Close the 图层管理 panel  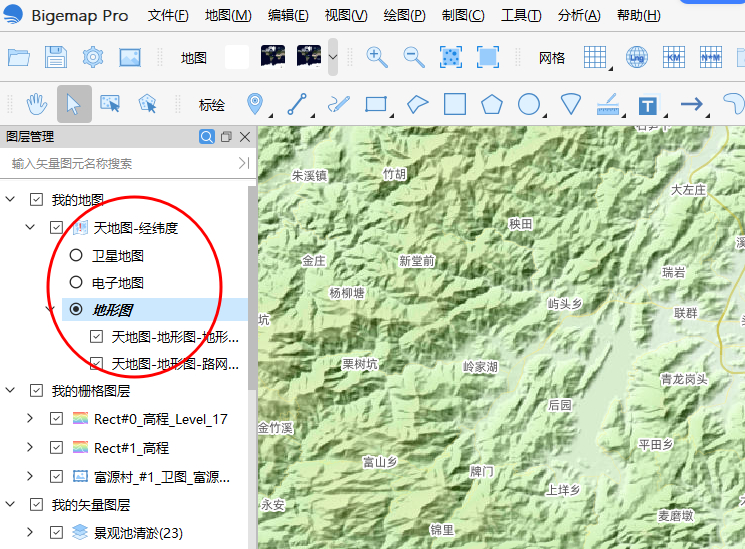[x=245, y=137]
